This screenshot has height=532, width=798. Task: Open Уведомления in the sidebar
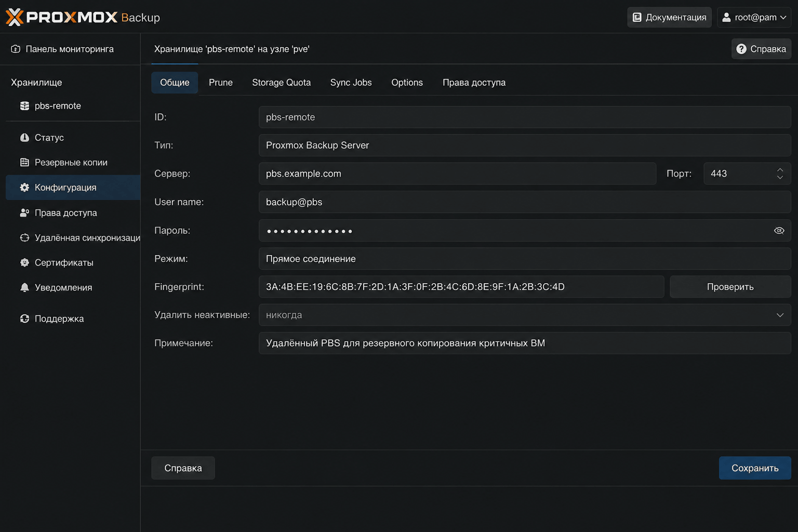point(73,288)
